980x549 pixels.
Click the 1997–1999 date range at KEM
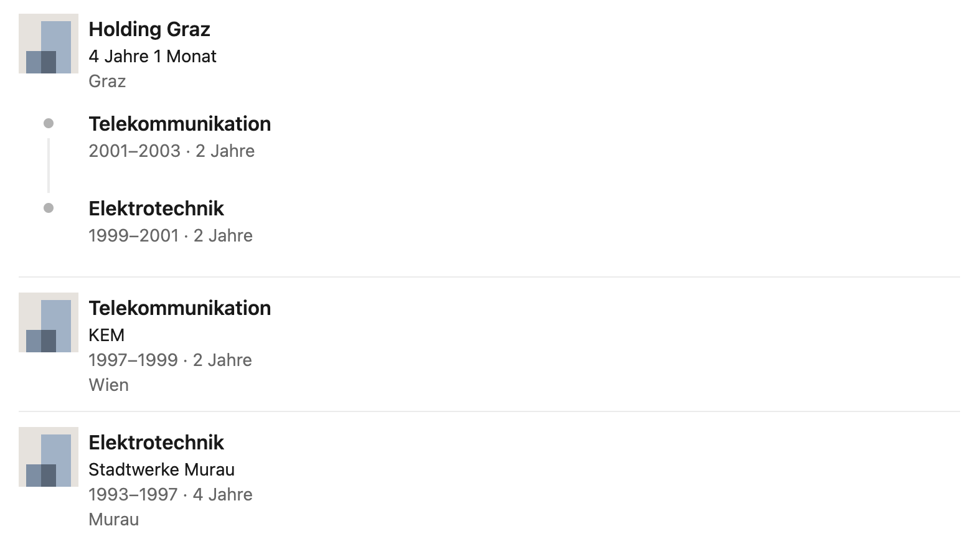pos(133,360)
